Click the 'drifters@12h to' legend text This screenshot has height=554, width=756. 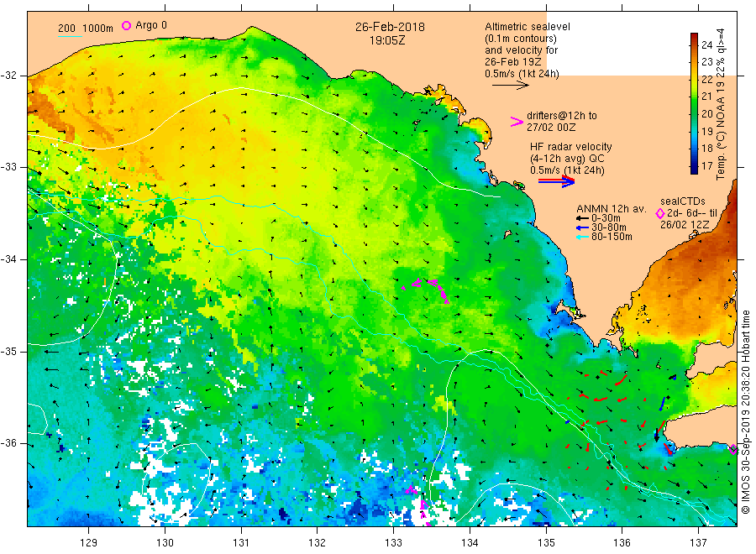562,116
